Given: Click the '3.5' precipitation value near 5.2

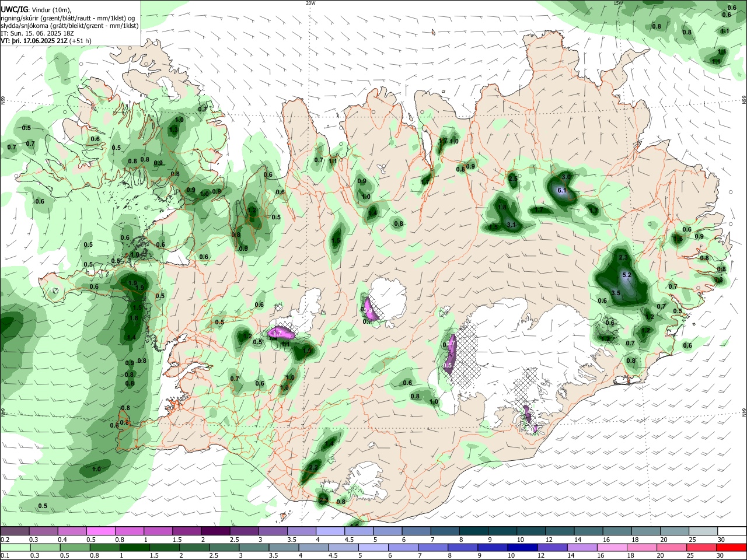Looking at the screenshot, I should (x=616, y=293).
